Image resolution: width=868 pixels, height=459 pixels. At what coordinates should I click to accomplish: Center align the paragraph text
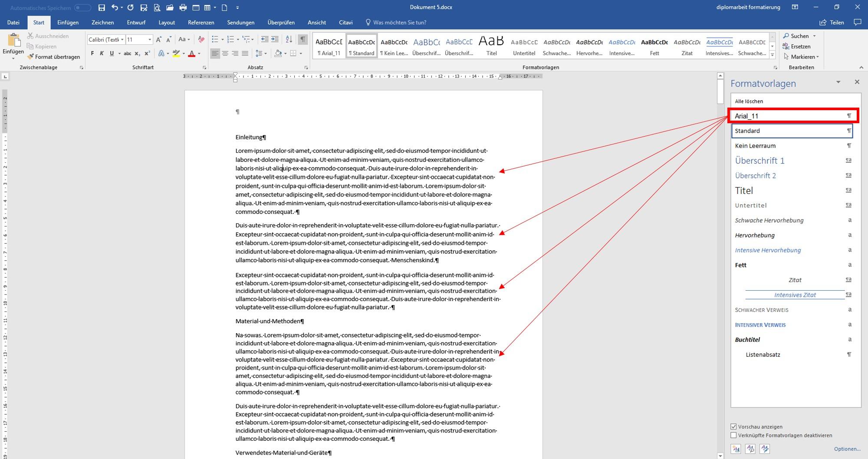(x=225, y=53)
